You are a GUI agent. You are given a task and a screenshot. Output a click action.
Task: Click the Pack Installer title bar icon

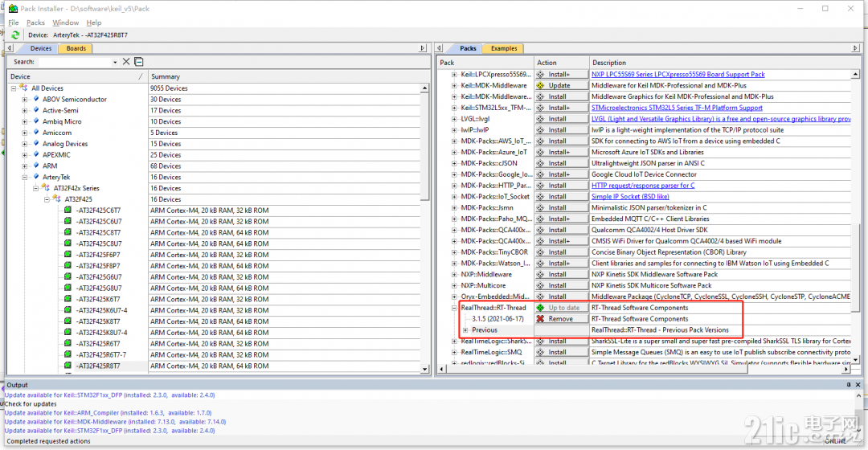(13, 8)
